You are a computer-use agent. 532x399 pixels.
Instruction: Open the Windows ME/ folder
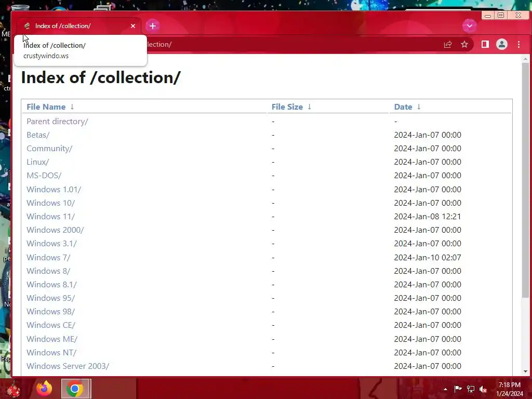tap(52, 339)
